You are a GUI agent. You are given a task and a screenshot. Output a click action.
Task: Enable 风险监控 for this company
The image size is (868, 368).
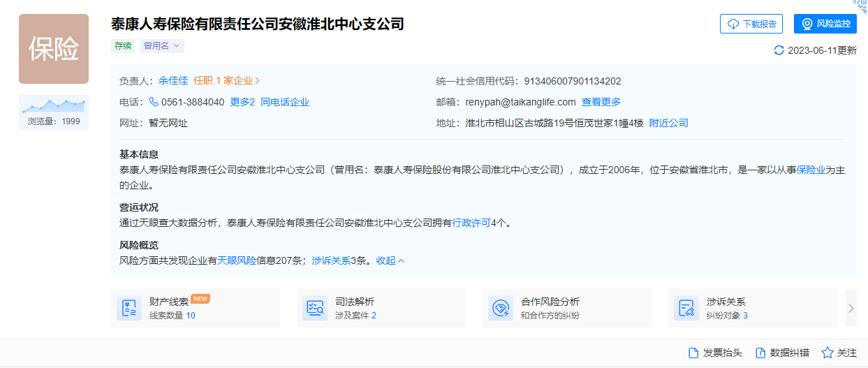point(825,24)
